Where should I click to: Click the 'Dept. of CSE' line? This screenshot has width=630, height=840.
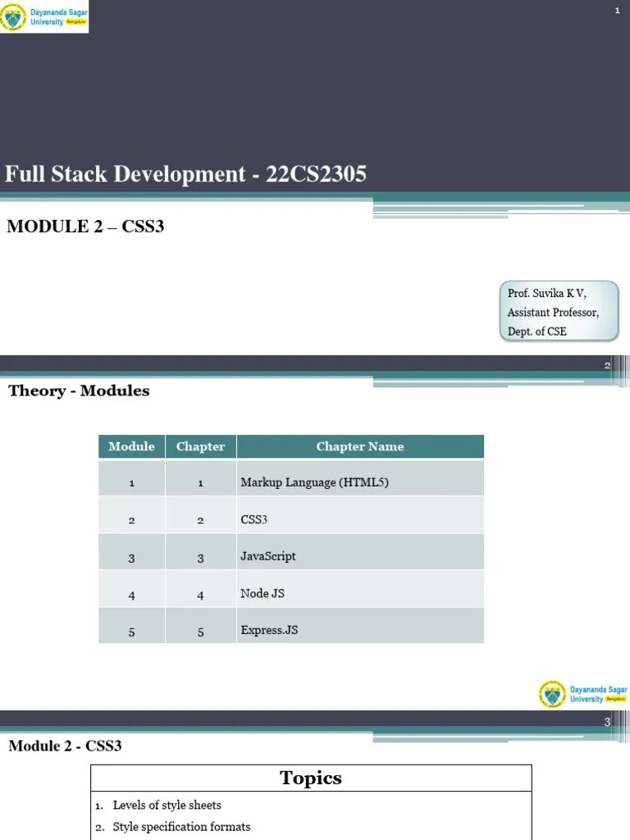[x=536, y=331]
